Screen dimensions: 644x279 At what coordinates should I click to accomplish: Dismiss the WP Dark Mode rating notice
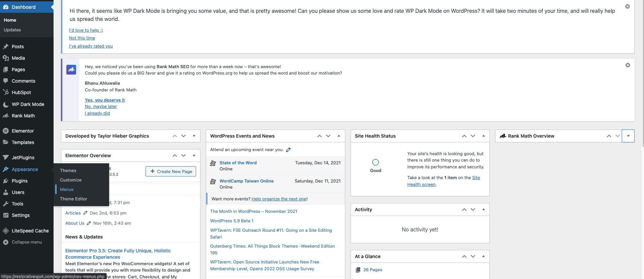627,6
